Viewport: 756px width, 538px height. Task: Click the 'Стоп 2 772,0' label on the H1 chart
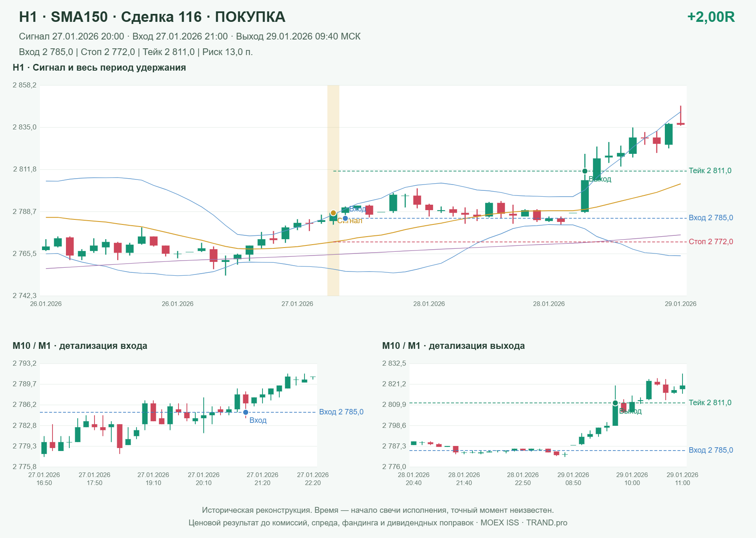711,242
